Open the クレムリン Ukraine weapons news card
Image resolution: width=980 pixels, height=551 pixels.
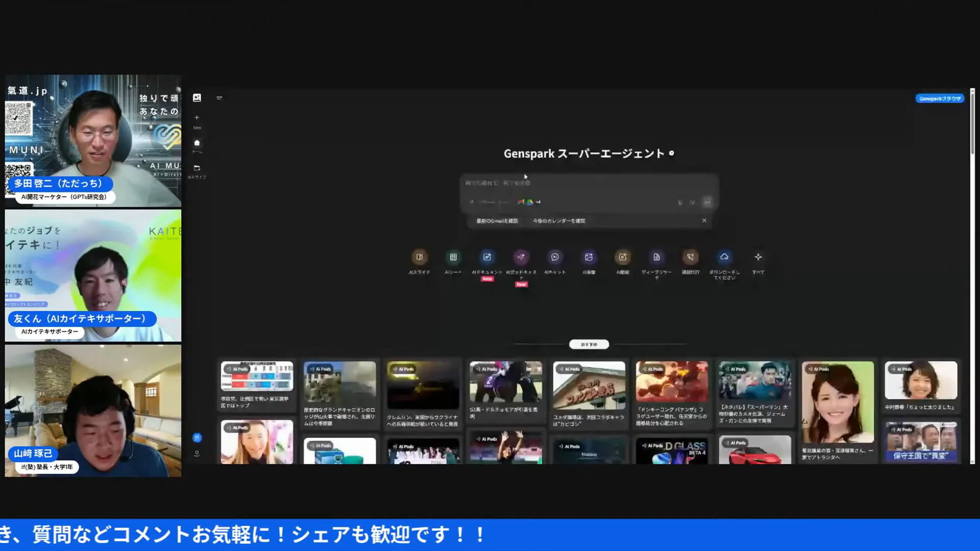coord(423,394)
